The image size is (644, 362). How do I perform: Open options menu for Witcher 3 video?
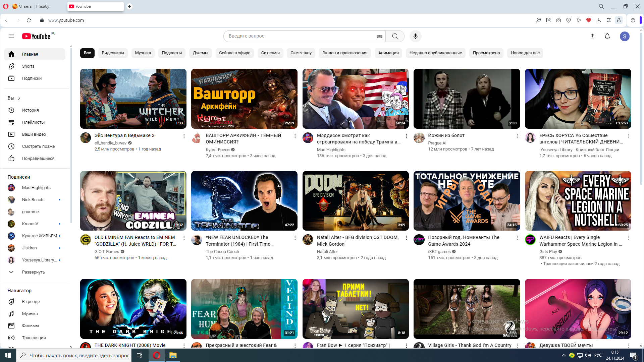click(184, 136)
